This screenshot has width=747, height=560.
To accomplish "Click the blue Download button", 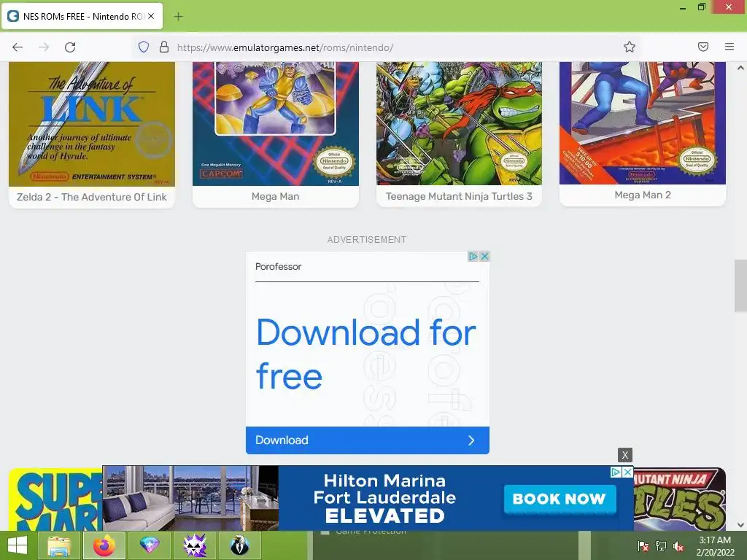I will click(x=368, y=440).
